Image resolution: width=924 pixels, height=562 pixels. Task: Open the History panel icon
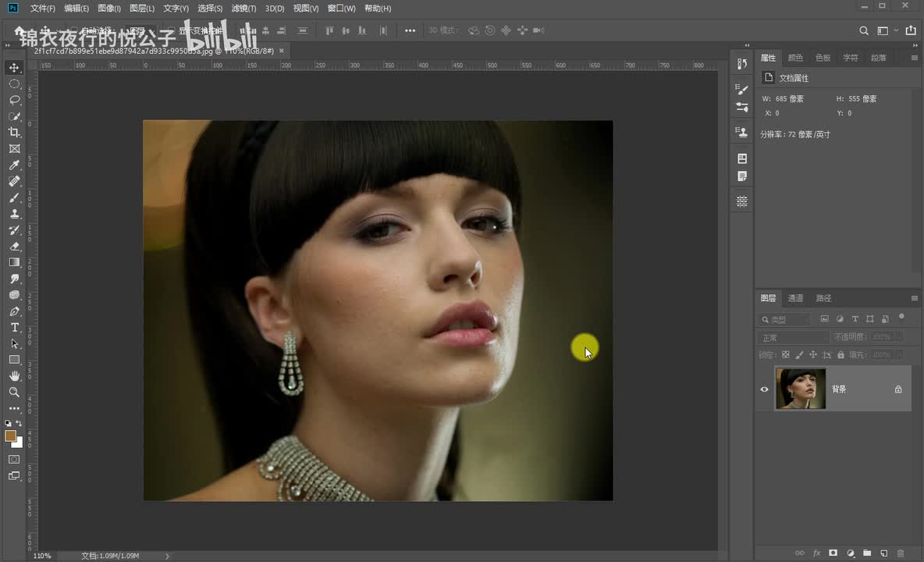point(742,64)
